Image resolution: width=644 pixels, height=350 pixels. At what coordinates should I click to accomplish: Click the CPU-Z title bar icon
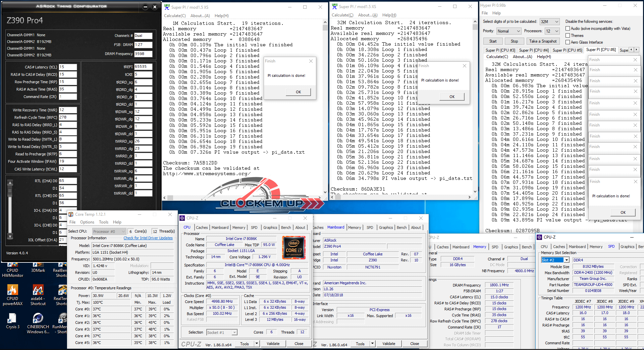pos(182,218)
